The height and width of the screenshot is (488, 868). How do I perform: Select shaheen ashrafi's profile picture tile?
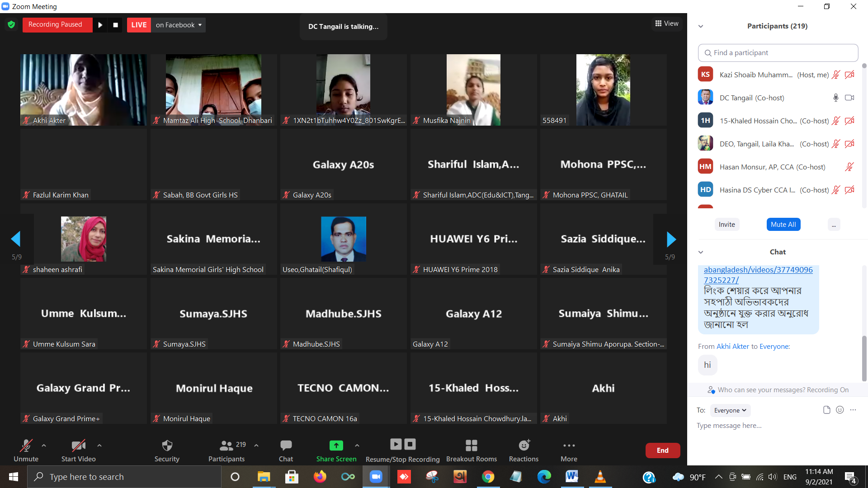pos(84,239)
